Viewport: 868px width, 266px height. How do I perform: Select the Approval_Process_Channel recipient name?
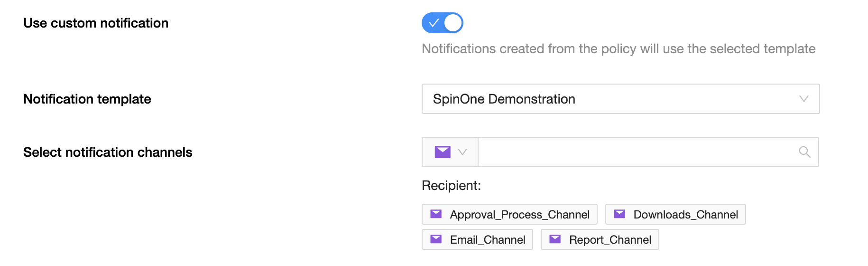tap(519, 215)
